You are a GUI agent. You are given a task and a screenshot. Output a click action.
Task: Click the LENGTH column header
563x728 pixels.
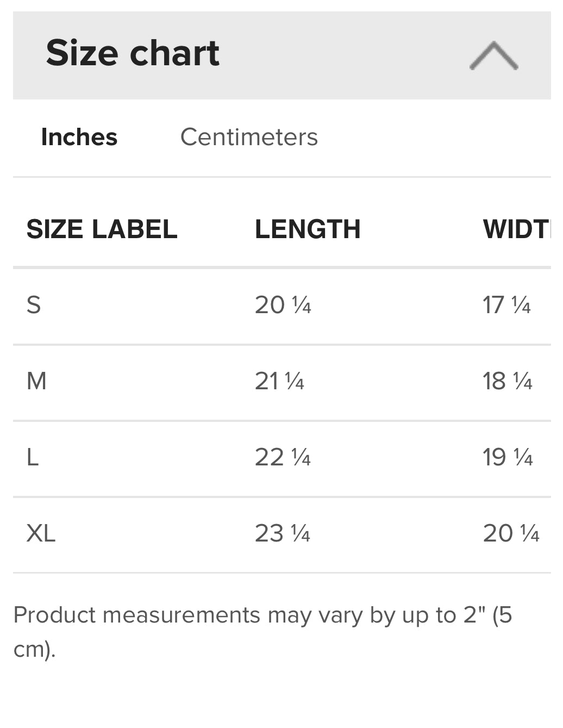click(x=308, y=229)
